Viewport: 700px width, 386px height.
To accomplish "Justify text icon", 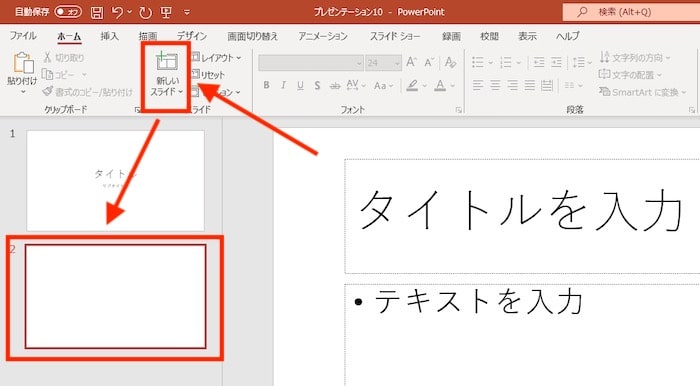I will pyautogui.click(x=530, y=85).
